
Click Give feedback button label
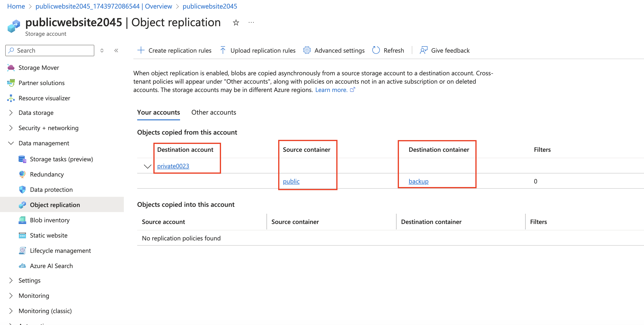450,50
